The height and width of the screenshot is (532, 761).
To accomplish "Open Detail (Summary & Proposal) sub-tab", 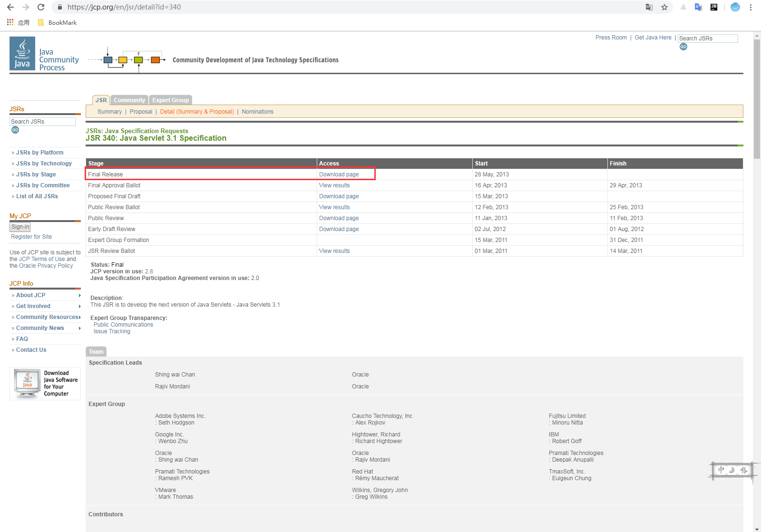I will coord(197,112).
